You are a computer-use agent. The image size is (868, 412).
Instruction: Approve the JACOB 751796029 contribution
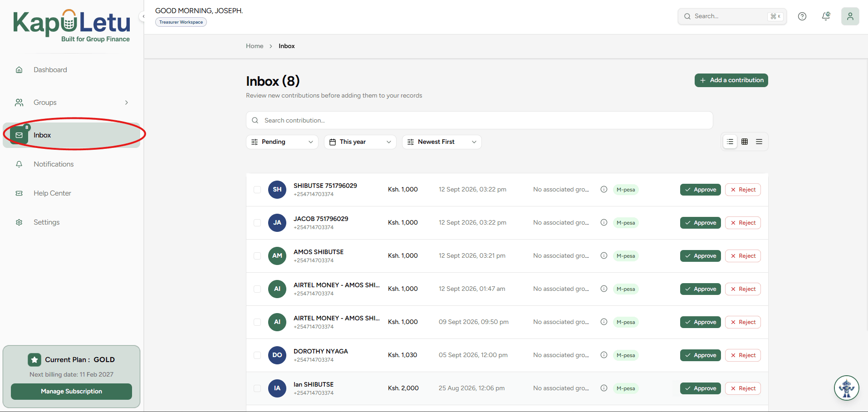(701, 223)
